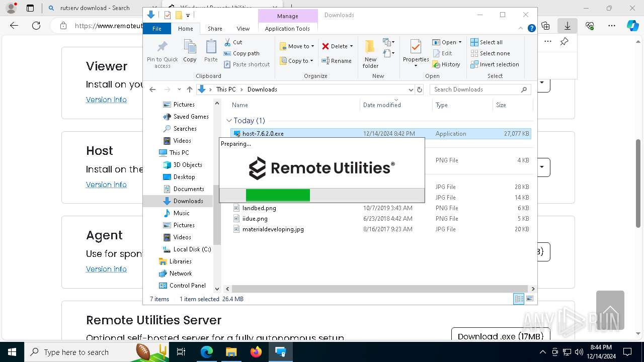Switch to the Share ribbon tab
This screenshot has height=362, width=644.
pos(215,29)
